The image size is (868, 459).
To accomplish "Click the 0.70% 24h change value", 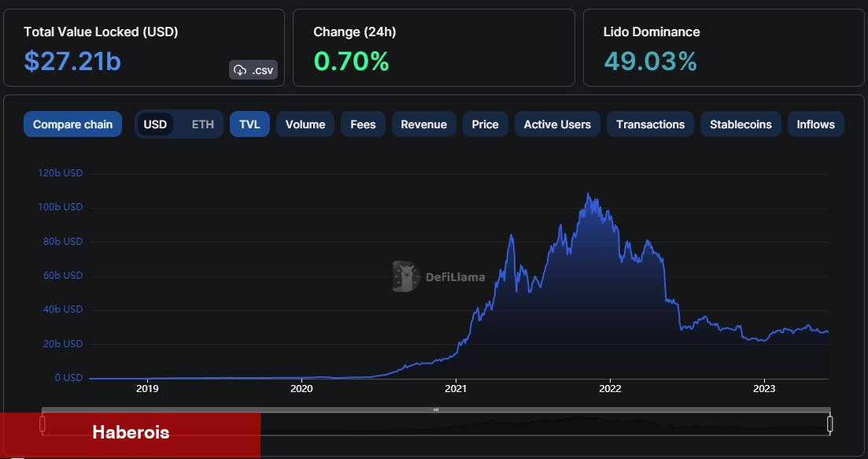I will [351, 61].
